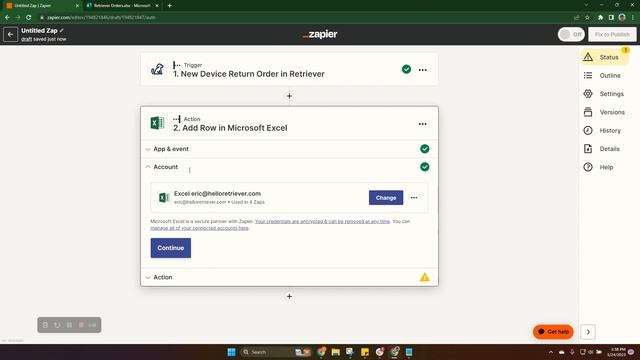Open Versions in the sidebar
The width and height of the screenshot is (640, 360).
click(x=605, y=112)
